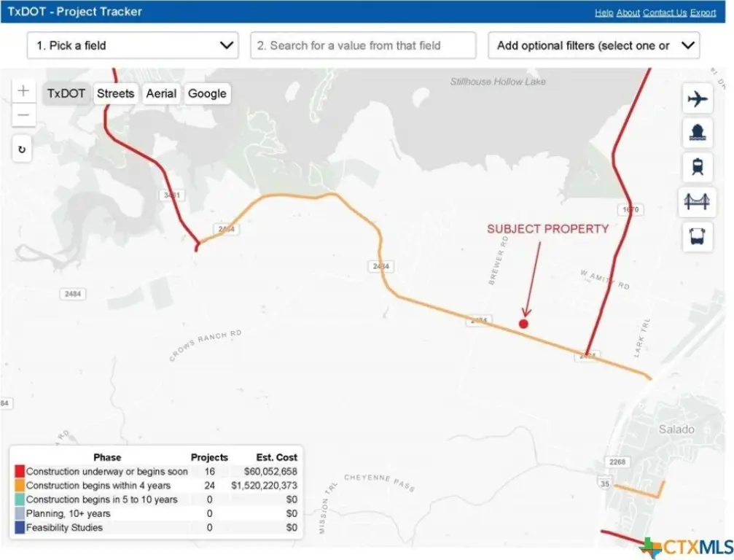Toggle the ferry/maritime layer icon
734x560 pixels.
click(x=698, y=133)
